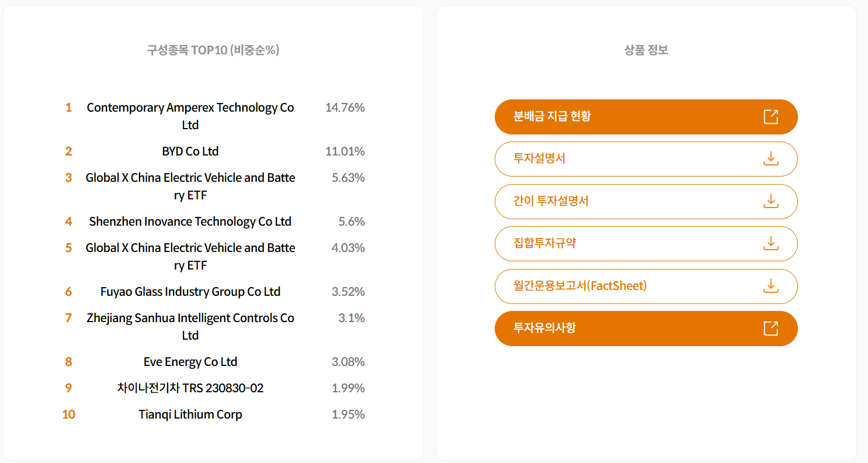The width and height of the screenshot is (868, 463).
Task: Click external link icon on 투자유의사항
Action: [771, 329]
